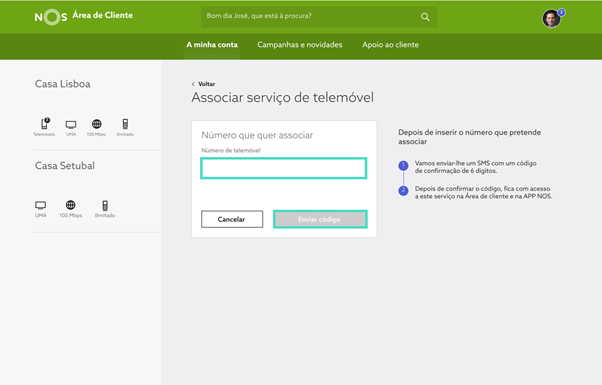602x385 pixels.
Task: Switch to 'Campanhas e novidades' tab
Action: 299,45
